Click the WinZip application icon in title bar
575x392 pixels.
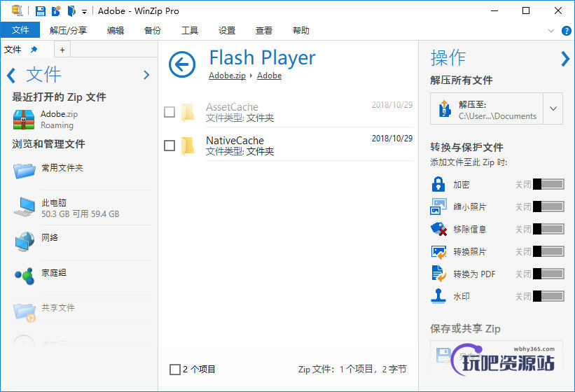(17, 10)
